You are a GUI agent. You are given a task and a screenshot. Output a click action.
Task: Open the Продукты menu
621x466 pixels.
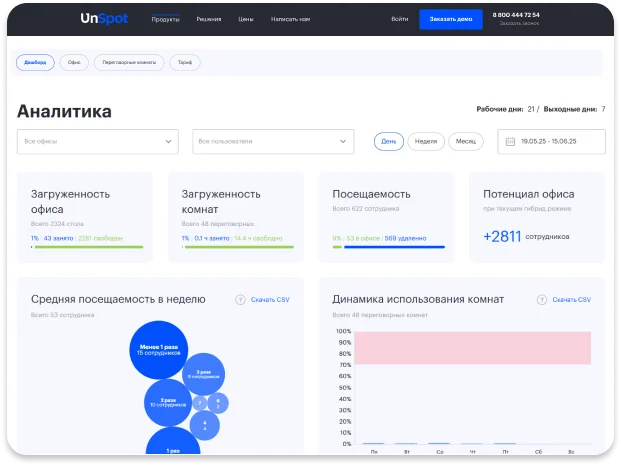coord(166,19)
